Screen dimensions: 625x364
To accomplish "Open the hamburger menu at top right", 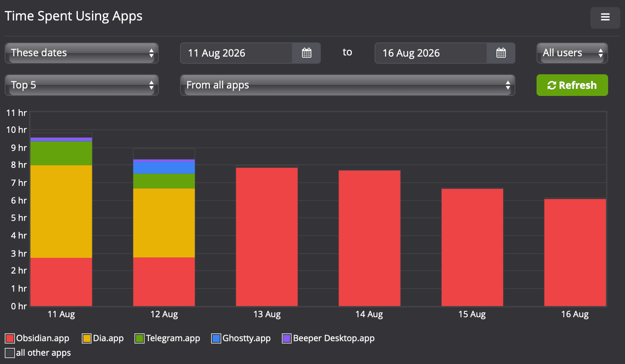I will pyautogui.click(x=605, y=17).
